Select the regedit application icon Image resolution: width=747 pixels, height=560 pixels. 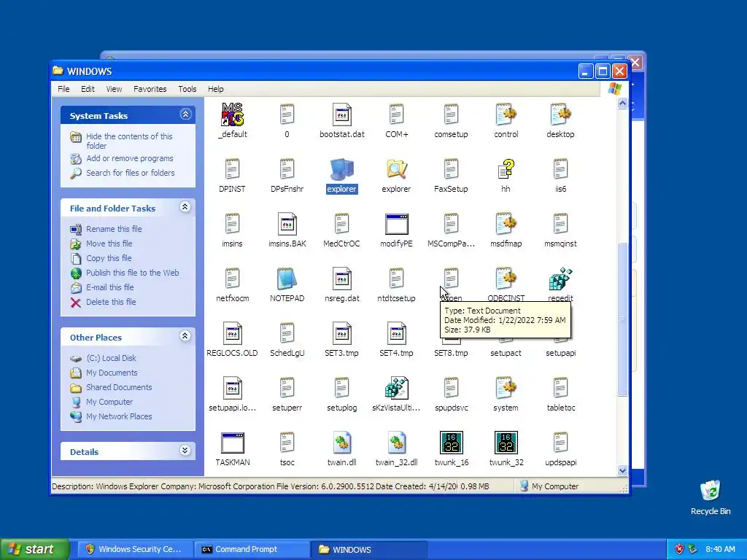(560, 279)
